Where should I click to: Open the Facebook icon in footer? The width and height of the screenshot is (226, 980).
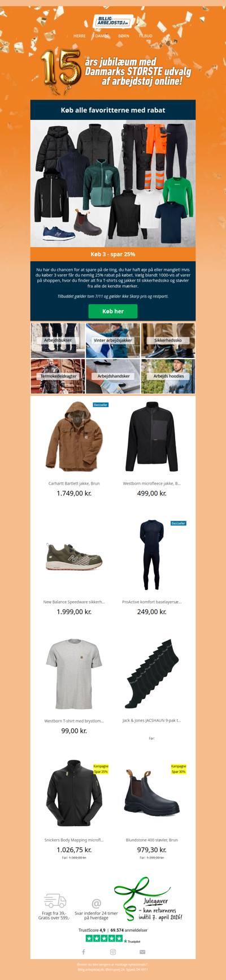click(x=84, y=952)
